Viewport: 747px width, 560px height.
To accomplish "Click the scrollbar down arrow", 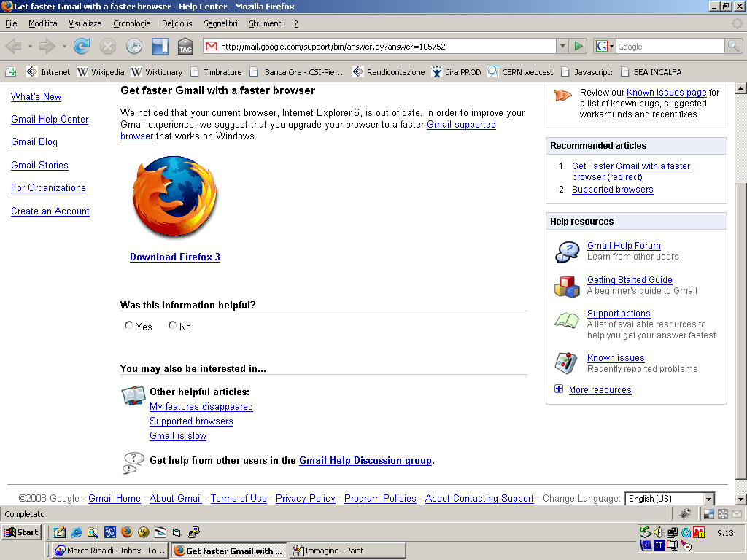I will click(741, 499).
